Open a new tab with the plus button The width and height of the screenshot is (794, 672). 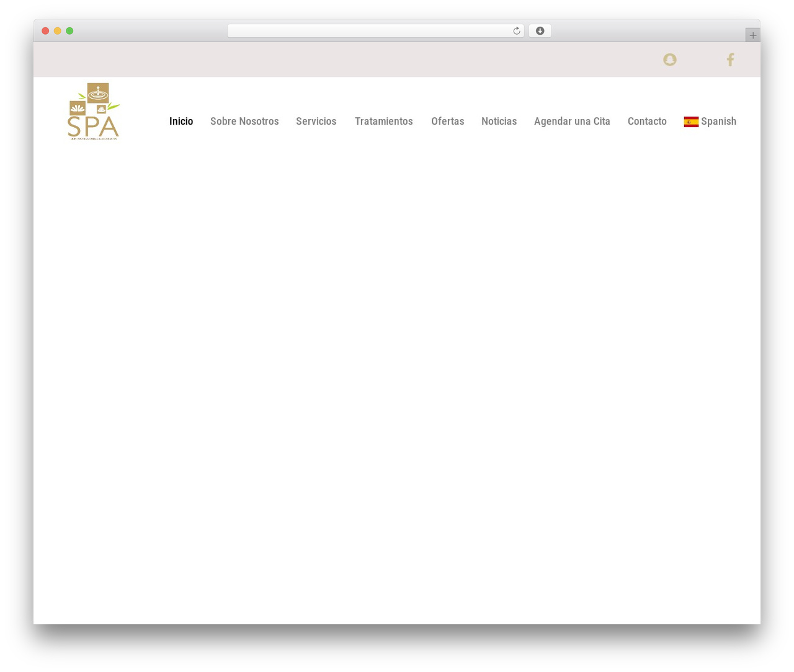752,35
